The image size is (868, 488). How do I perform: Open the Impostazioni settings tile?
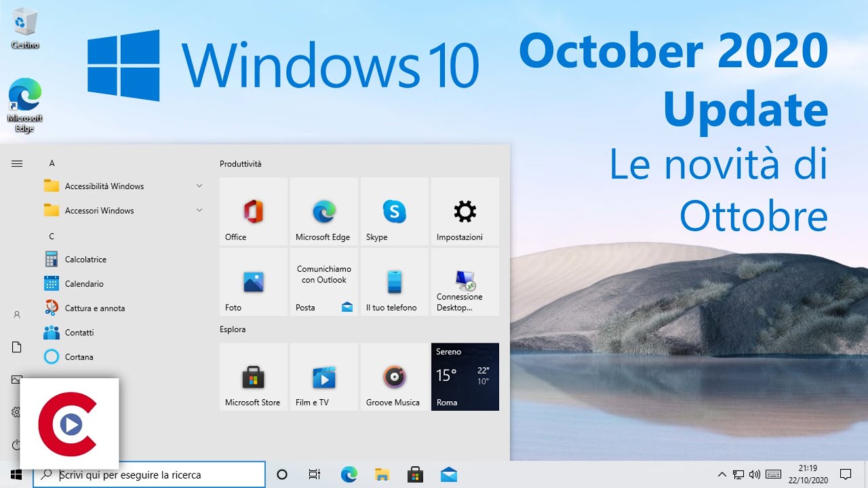point(465,211)
